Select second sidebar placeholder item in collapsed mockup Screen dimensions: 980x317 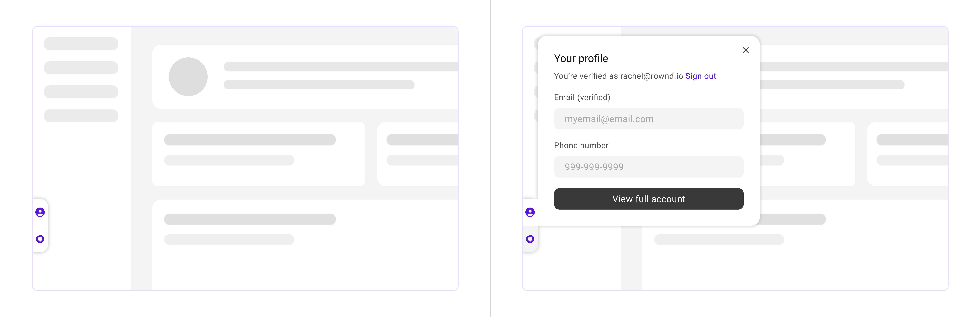(81, 68)
